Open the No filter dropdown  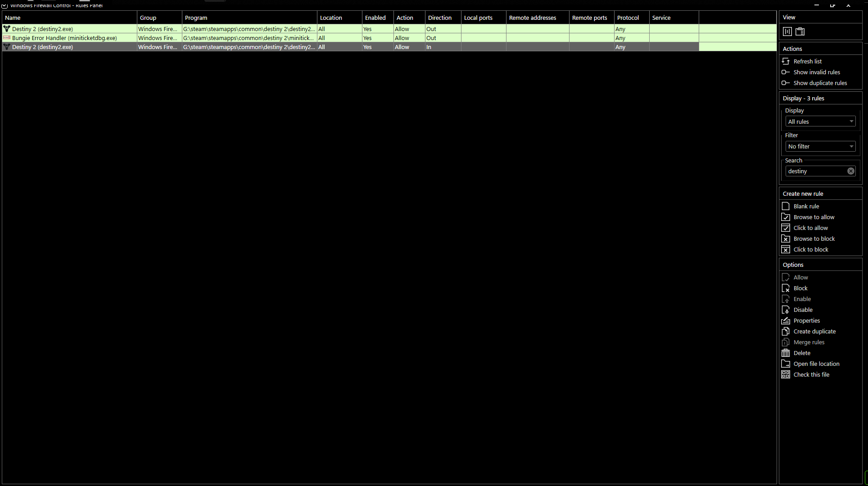pyautogui.click(x=820, y=146)
